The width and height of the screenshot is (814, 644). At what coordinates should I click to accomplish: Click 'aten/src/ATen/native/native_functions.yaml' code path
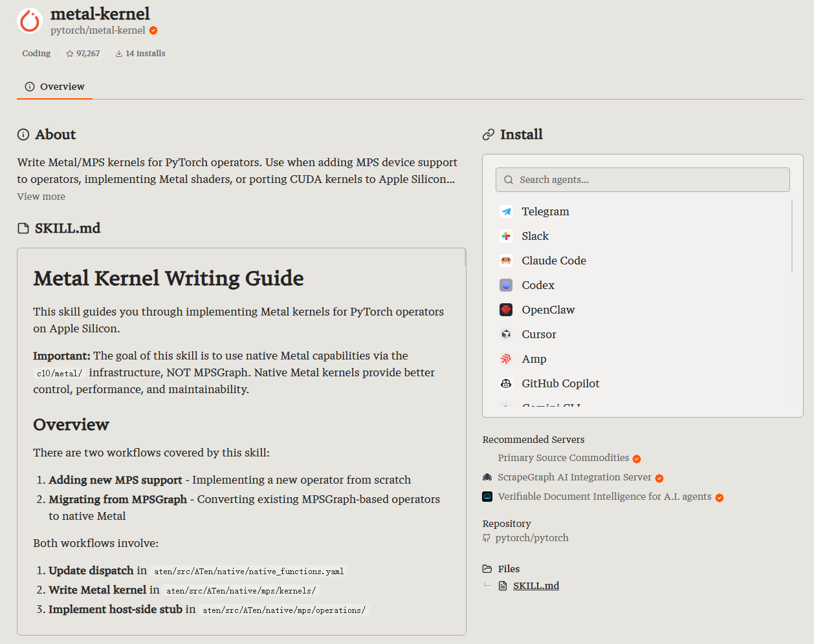click(249, 571)
